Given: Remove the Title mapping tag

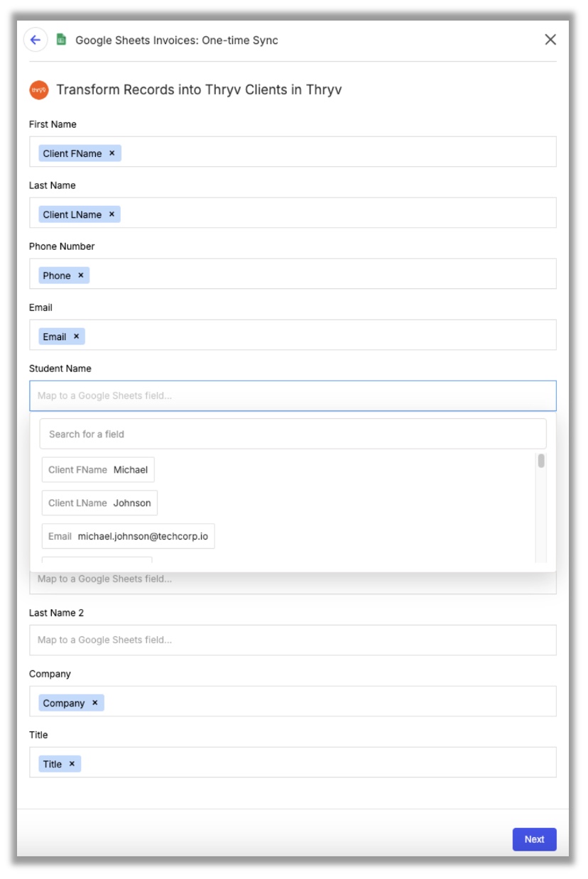Looking at the screenshot, I should click(x=72, y=764).
